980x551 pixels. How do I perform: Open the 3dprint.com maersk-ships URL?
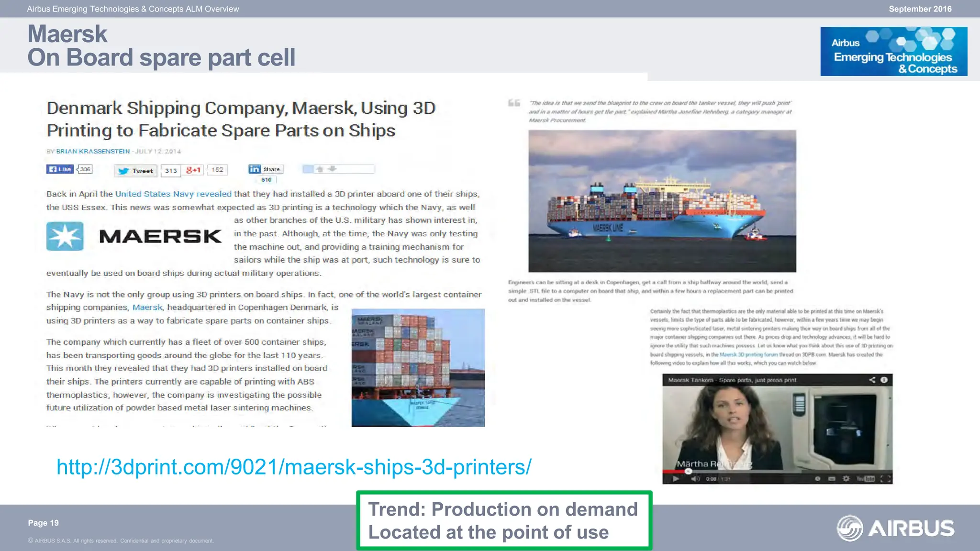(294, 467)
